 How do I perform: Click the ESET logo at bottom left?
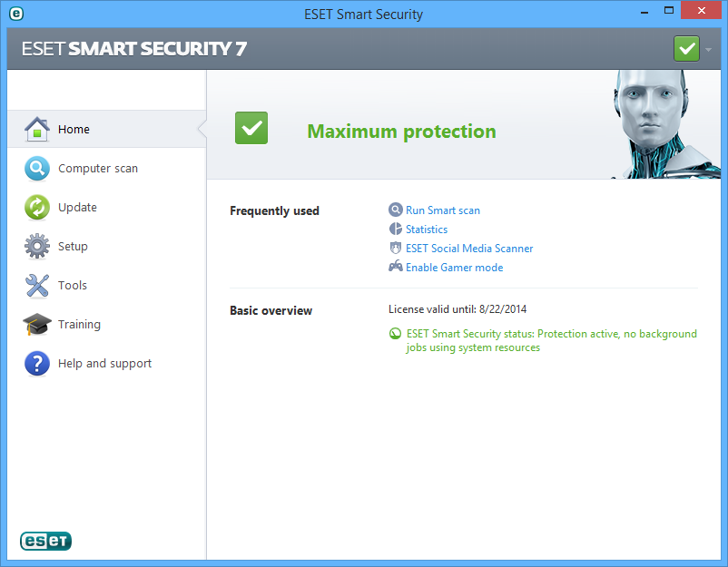pyautogui.click(x=45, y=542)
